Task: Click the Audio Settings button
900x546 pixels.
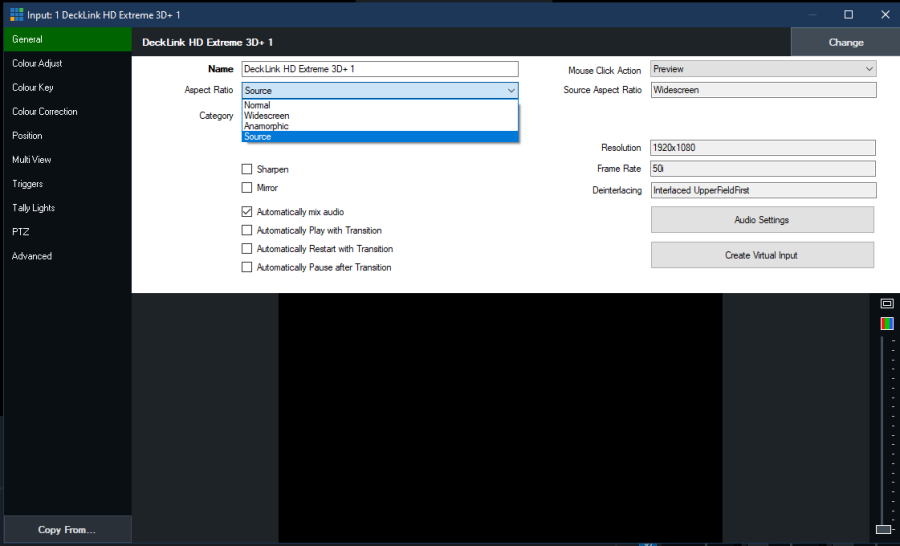Action: click(762, 220)
